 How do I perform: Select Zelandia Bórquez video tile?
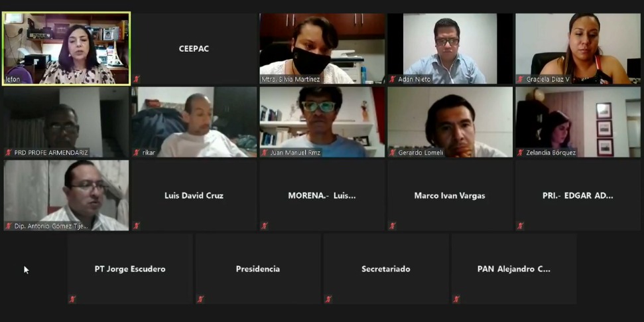[x=578, y=121]
